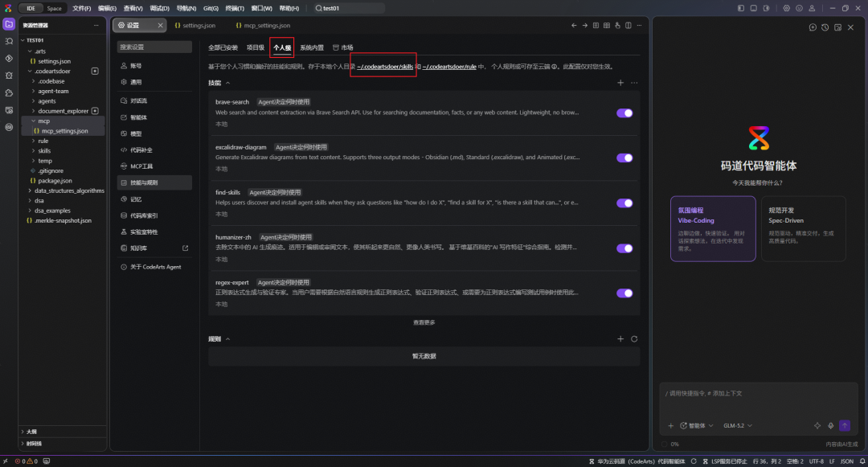Open notifications bell in status bar
Image resolution: width=868 pixels, height=467 pixels.
(x=862, y=461)
